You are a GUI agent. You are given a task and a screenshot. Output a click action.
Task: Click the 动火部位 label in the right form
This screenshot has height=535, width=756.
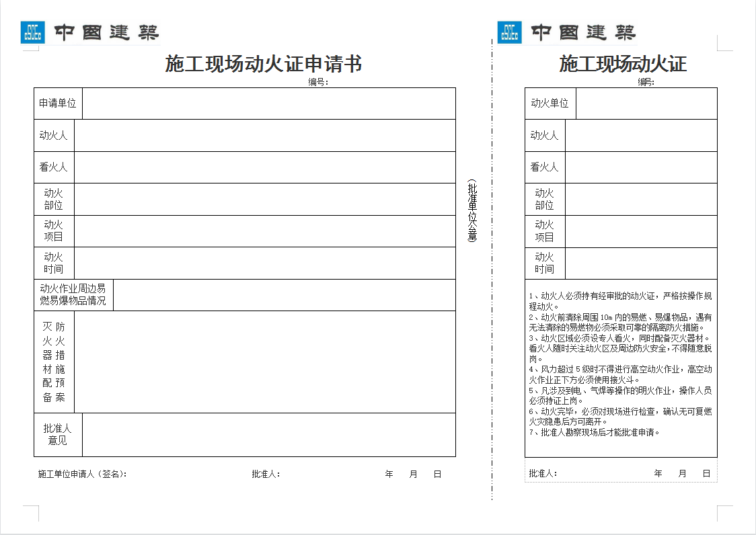[x=545, y=199]
